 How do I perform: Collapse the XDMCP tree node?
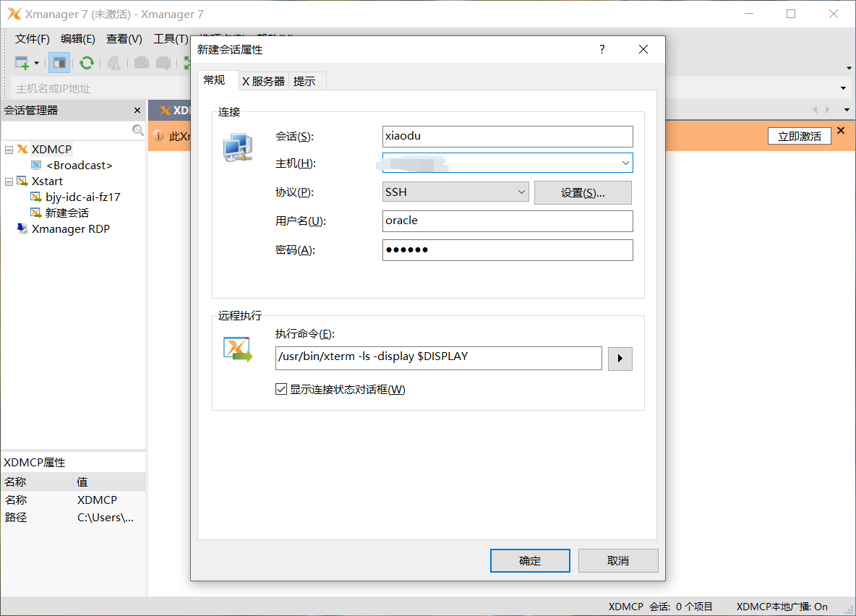pos(9,150)
